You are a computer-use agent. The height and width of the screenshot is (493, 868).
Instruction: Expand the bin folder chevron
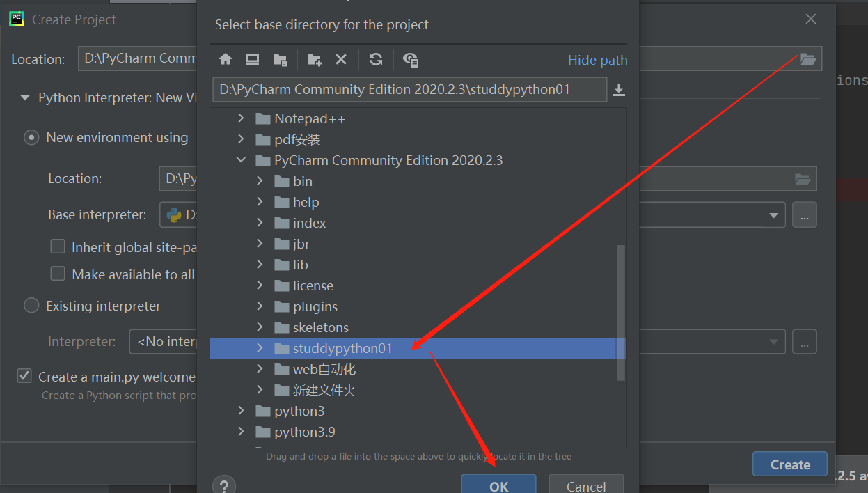pyautogui.click(x=260, y=181)
